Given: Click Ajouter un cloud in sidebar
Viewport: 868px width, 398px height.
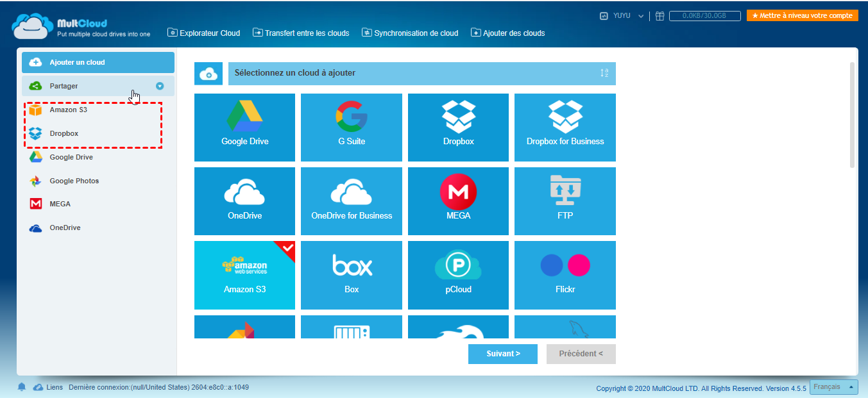Looking at the screenshot, I should 98,62.
